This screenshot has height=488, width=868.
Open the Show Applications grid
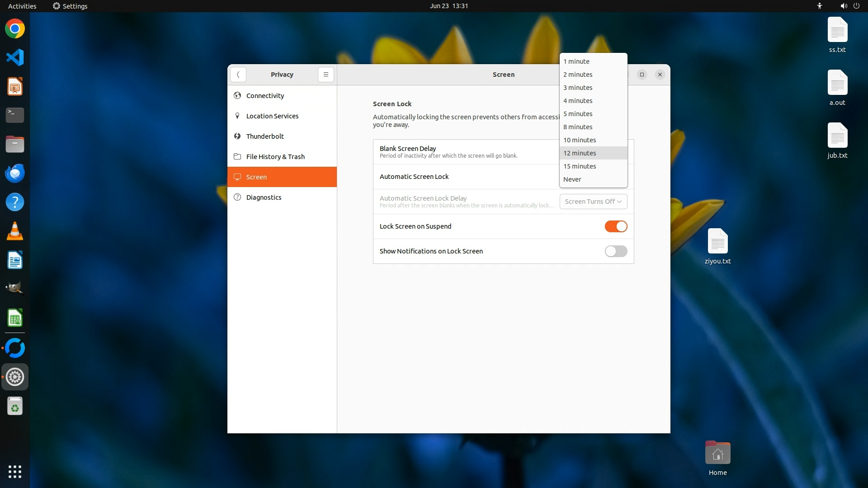tap(15, 471)
